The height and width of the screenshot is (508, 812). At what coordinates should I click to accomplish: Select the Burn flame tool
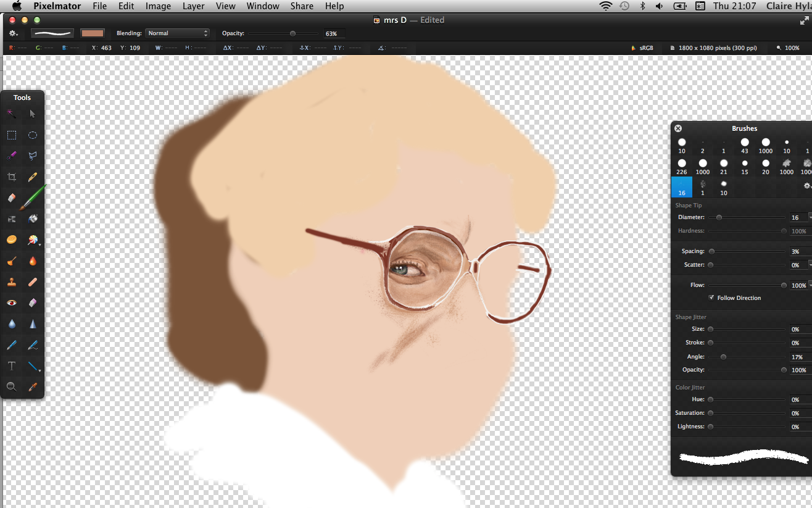[33, 261]
